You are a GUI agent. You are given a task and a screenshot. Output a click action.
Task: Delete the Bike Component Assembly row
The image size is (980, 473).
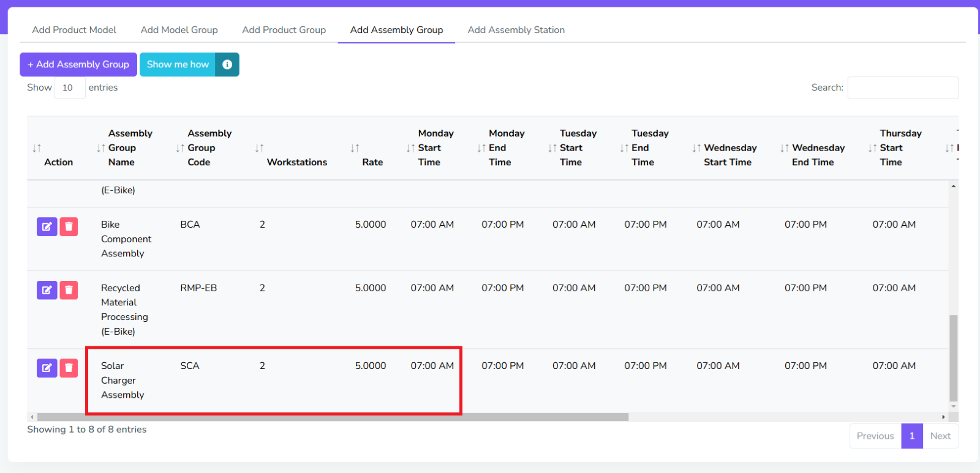(69, 226)
